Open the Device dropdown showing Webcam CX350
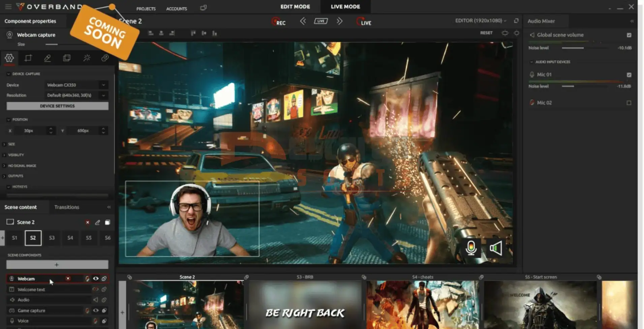 pyautogui.click(x=76, y=85)
